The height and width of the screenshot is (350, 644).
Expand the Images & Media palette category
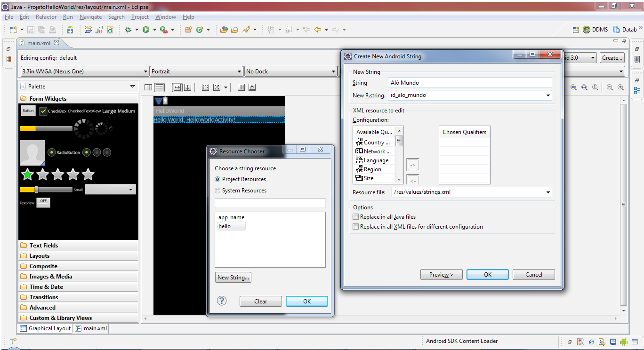tap(79, 276)
